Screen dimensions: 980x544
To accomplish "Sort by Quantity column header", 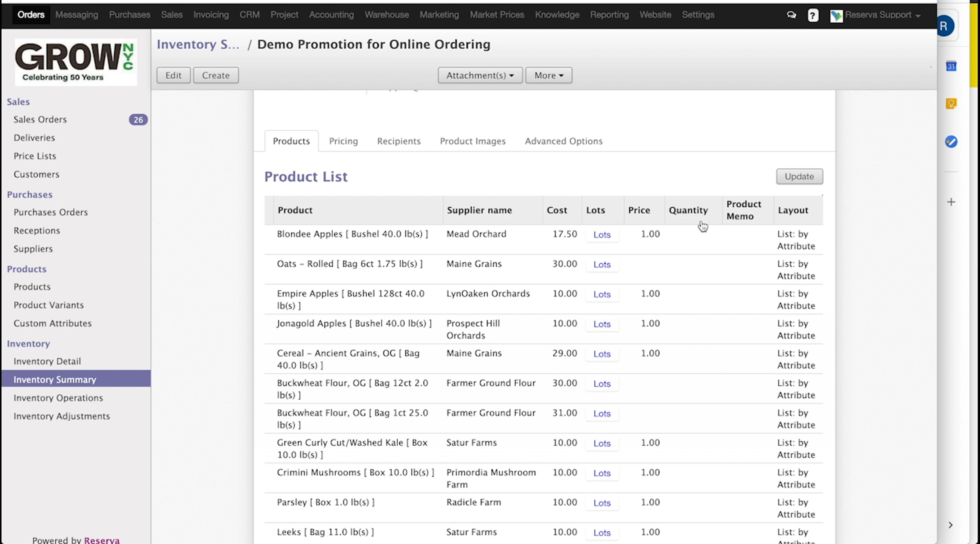I will [x=688, y=210].
